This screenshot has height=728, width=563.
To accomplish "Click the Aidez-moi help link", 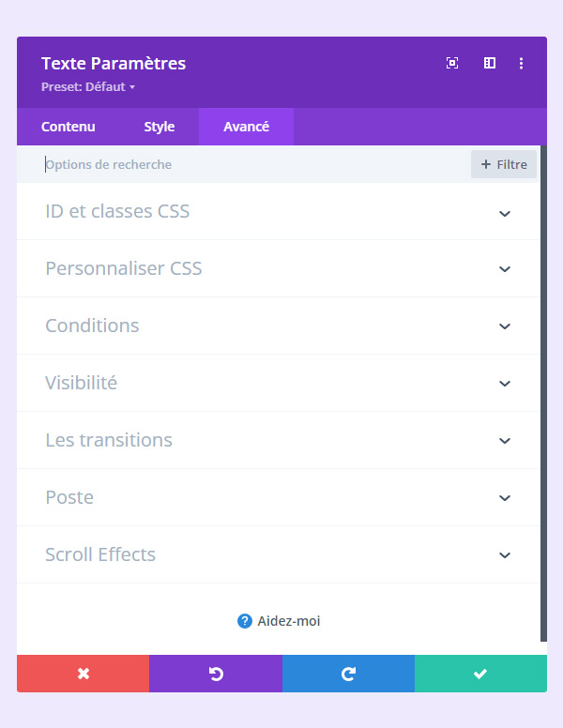I will [x=289, y=621].
